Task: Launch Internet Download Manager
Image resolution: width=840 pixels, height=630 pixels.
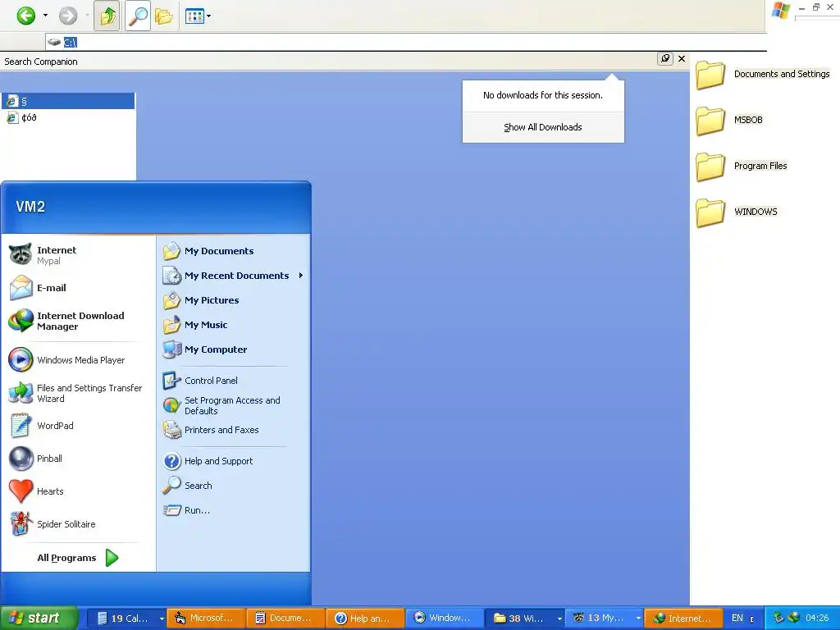Action: tap(78, 321)
